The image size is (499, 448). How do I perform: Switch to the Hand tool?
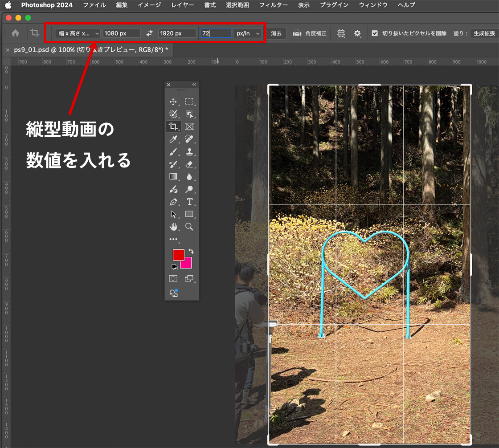point(173,227)
